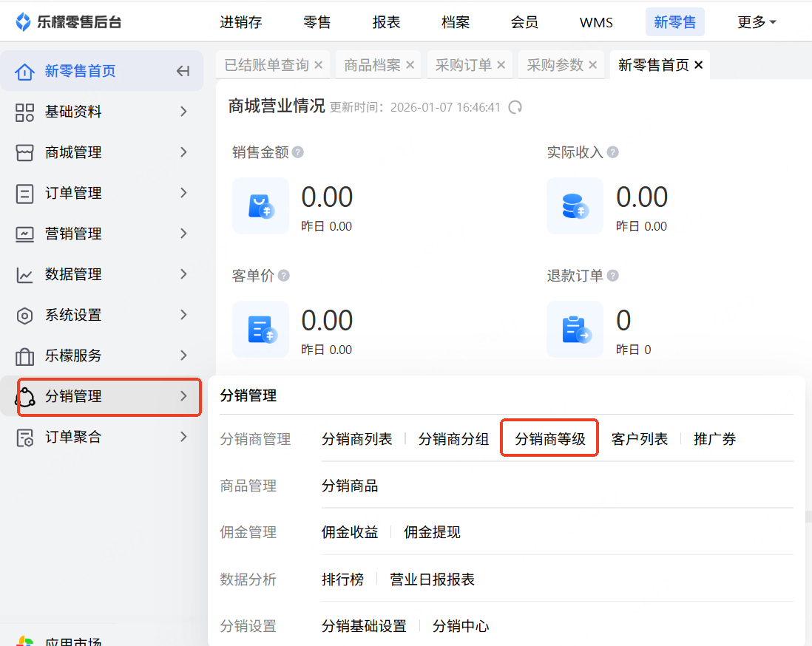
Task: Close the 商品档案 tab
Action: point(410,65)
